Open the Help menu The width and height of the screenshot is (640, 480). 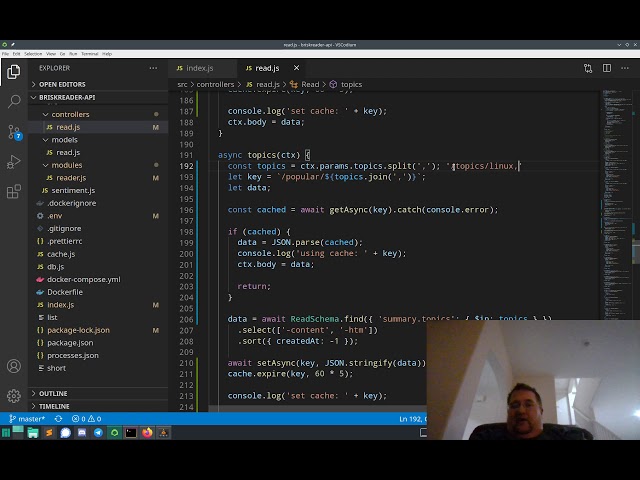pos(107,54)
